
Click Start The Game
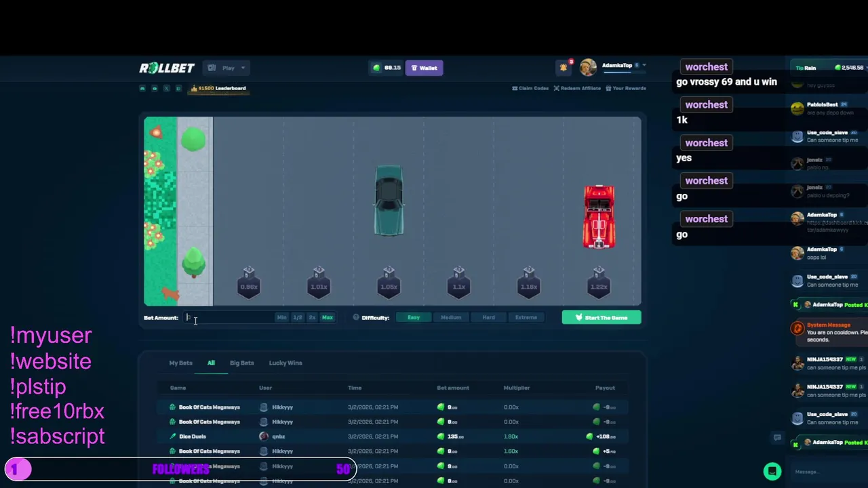pos(601,317)
